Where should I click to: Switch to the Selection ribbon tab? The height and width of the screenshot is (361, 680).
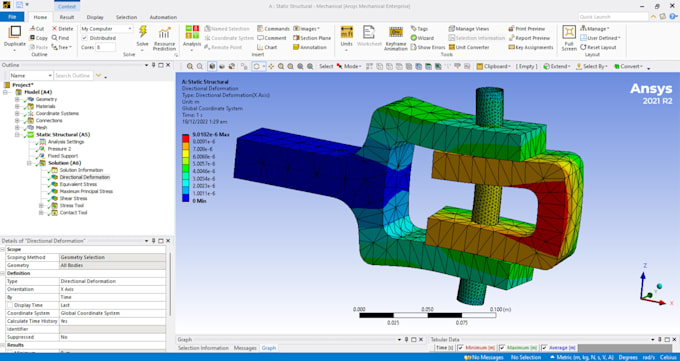126,17
